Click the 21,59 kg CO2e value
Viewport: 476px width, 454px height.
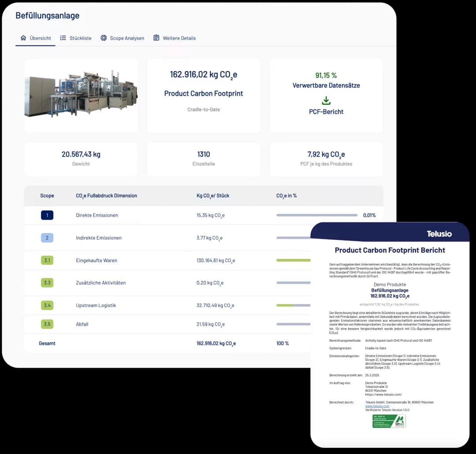210,324
